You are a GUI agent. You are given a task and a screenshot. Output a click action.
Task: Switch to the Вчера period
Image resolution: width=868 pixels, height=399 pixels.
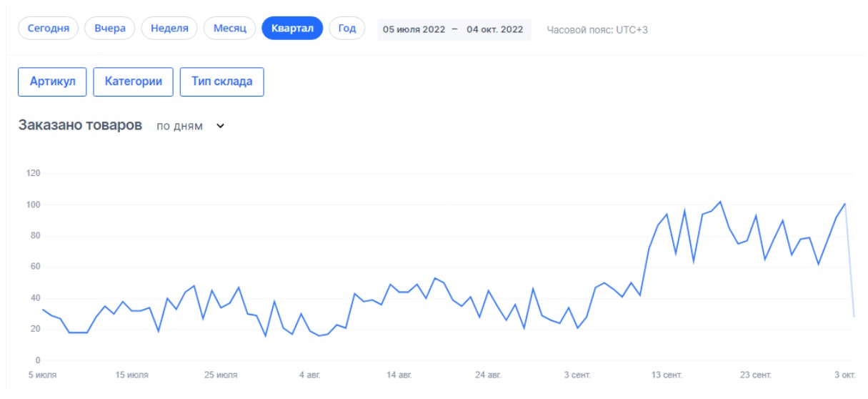click(110, 29)
